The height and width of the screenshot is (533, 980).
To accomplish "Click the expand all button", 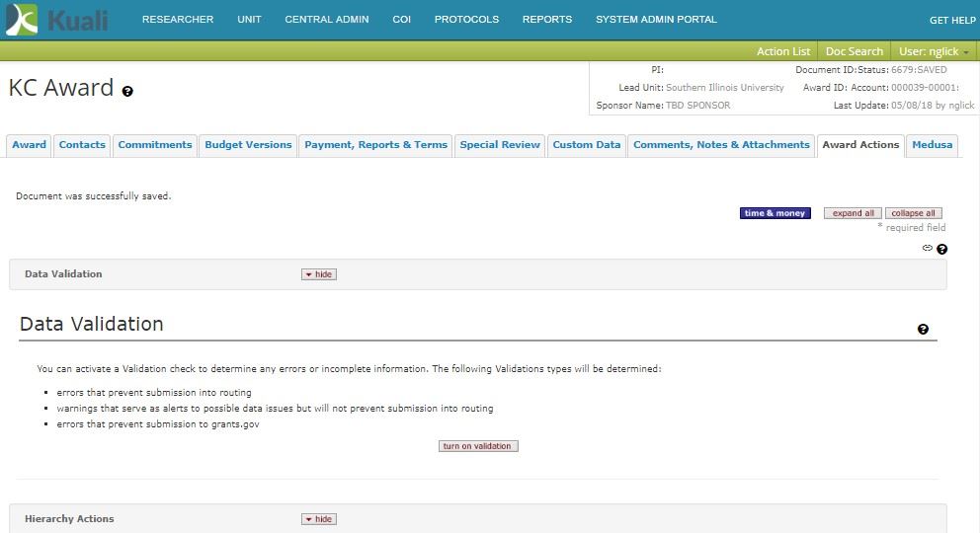I will tap(853, 213).
